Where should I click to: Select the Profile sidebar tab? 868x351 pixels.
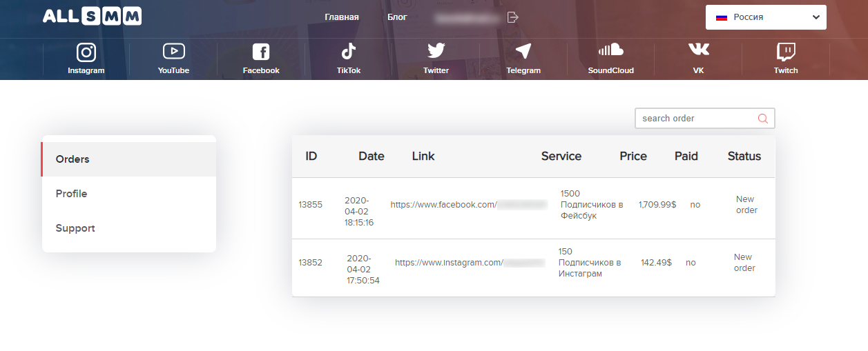click(x=129, y=194)
